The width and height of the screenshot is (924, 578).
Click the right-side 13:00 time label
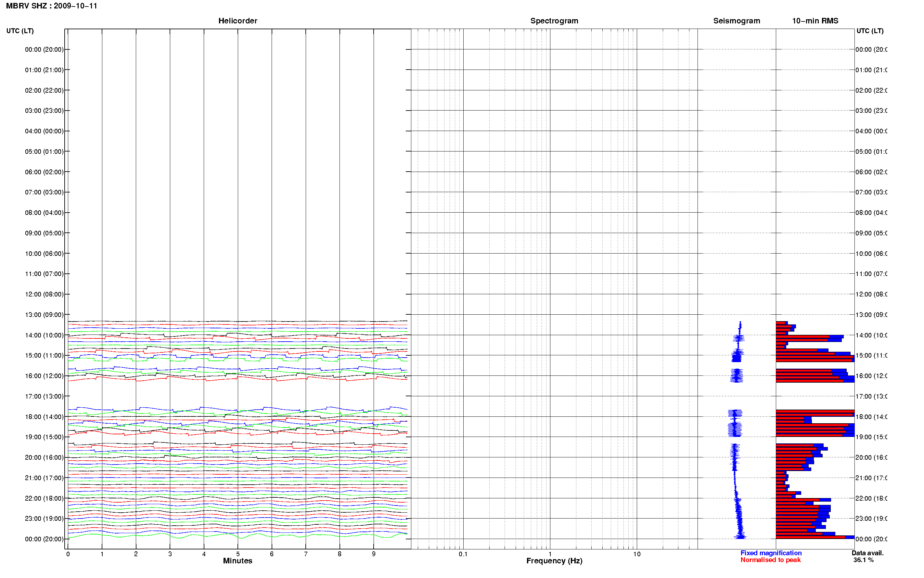871,315
